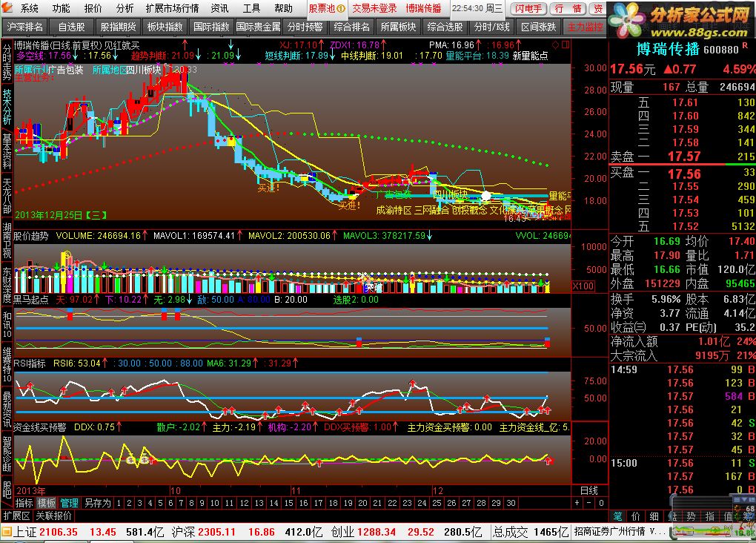Switch to the 湖南卫视 side tab
This screenshot has width=756, height=543.
(x=7, y=240)
